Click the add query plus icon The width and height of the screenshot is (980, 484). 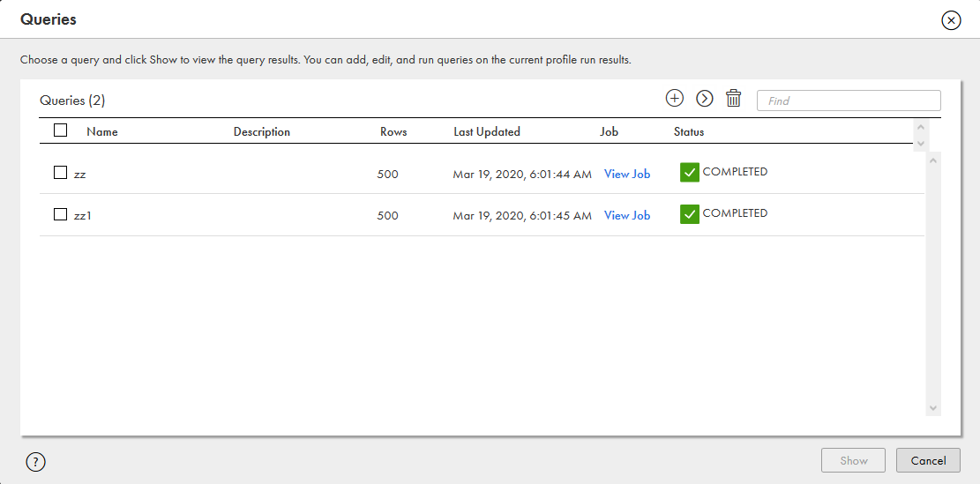675,99
